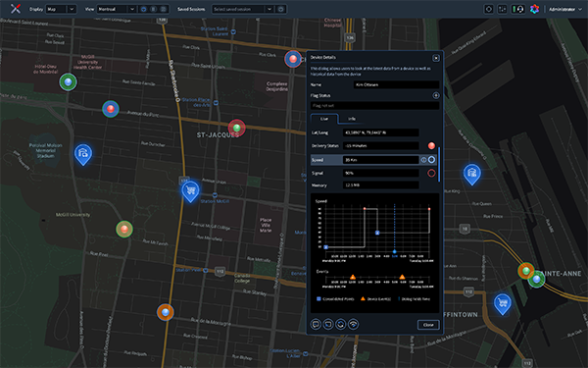Screen dimensions: 588x368
Task: Click the circular refresh icon at dialog bottom
Action: pyautogui.click(x=340, y=324)
